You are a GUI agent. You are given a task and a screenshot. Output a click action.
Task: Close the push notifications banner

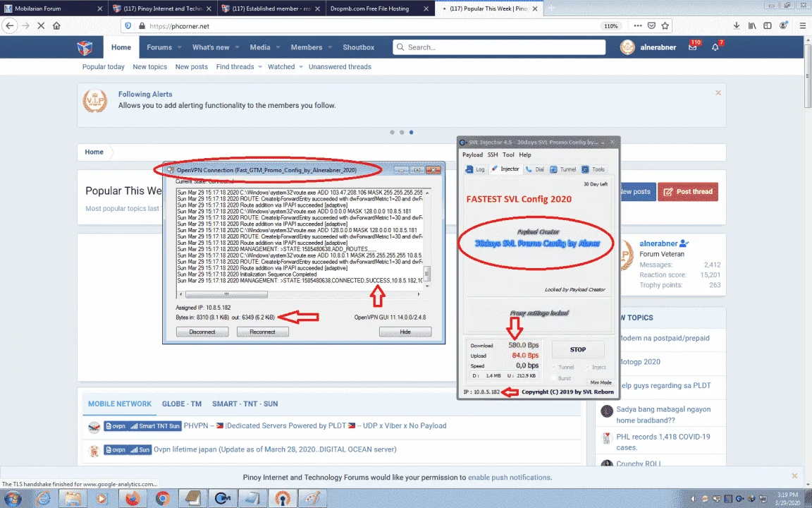point(794,476)
